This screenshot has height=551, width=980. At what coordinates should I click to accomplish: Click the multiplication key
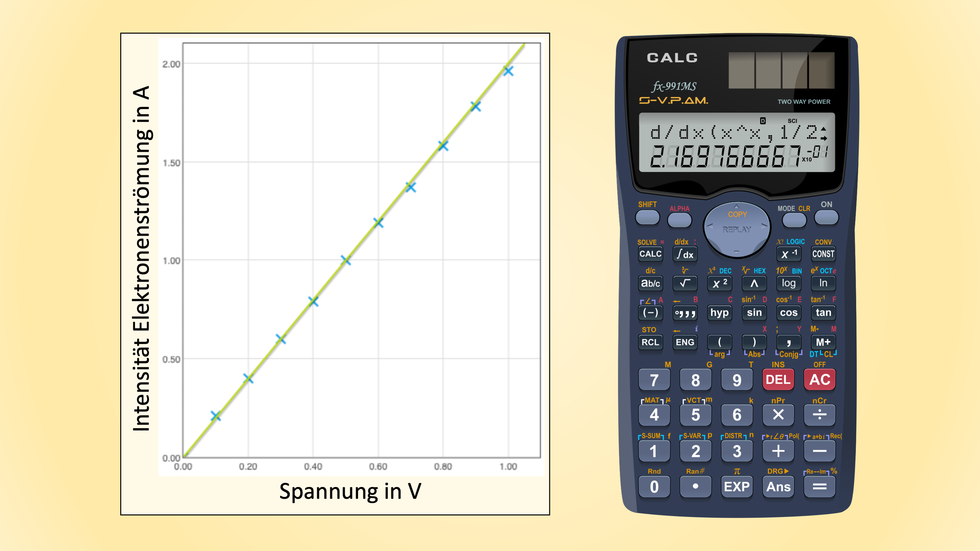click(x=778, y=414)
